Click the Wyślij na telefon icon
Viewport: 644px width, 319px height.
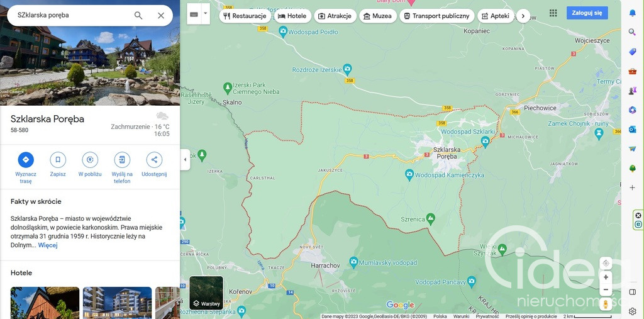pyautogui.click(x=122, y=160)
